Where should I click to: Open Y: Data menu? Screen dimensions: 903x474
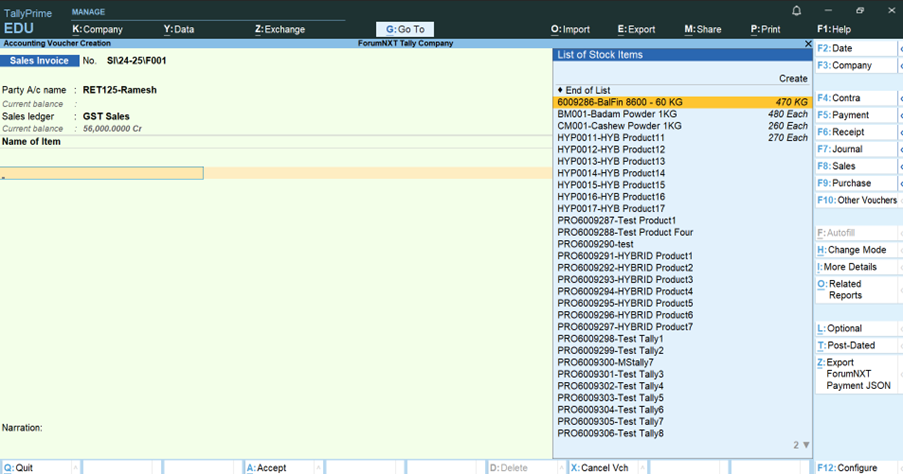tap(179, 29)
